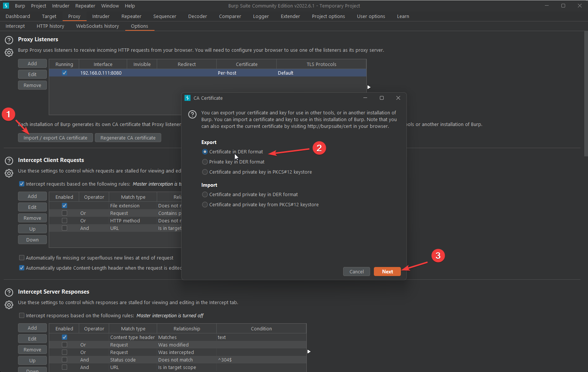Open the Intercept sub-tab
The image size is (588, 372).
[15, 26]
